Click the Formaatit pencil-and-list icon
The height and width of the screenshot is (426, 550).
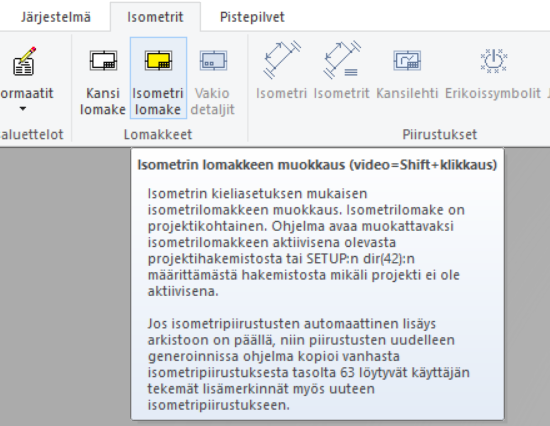click(x=24, y=61)
